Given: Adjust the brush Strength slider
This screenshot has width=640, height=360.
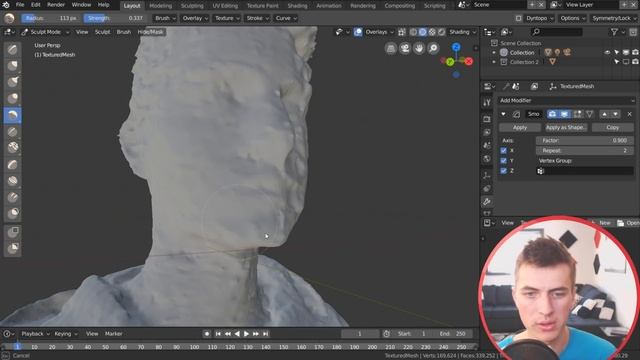Looking at the screenshot, I should pyautogui.click(x=115, y=18).
